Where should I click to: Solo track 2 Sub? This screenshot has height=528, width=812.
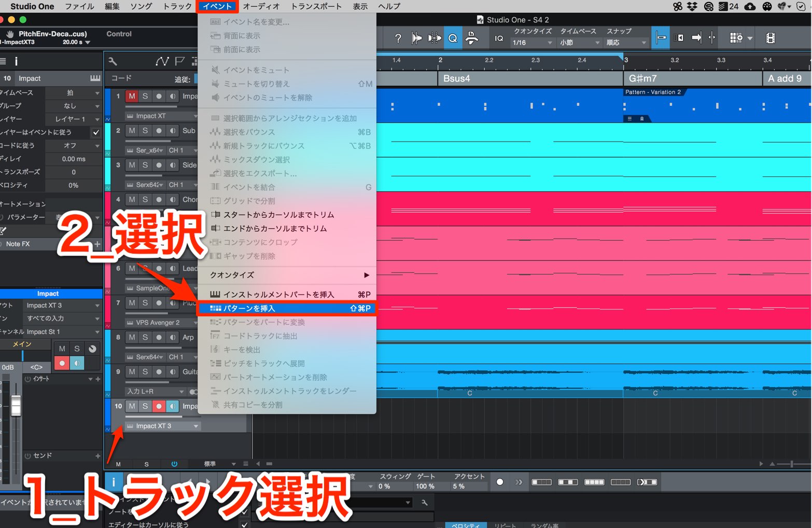click(145, 131)
